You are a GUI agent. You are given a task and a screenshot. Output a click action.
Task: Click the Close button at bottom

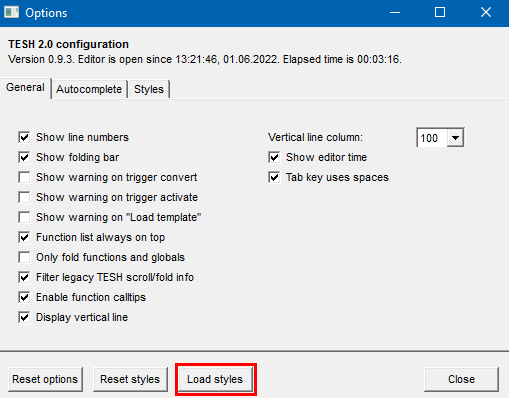461,379
